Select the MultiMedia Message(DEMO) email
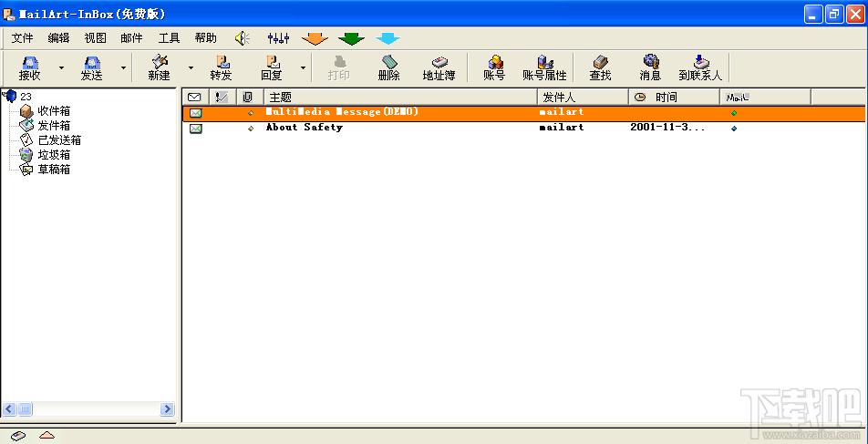Image resolution: width=868 pixels, height=444 pixels. [x=523, y=113]
